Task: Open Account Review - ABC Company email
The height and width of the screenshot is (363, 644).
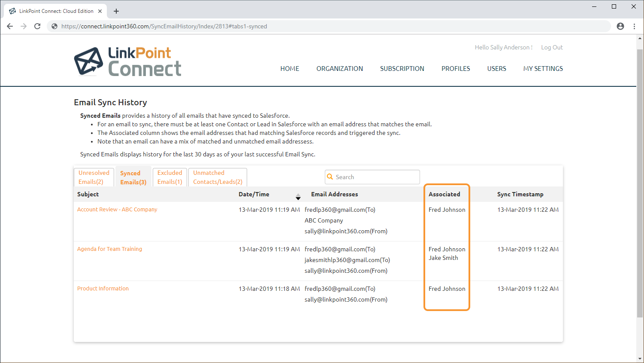Action: (117, 210)
